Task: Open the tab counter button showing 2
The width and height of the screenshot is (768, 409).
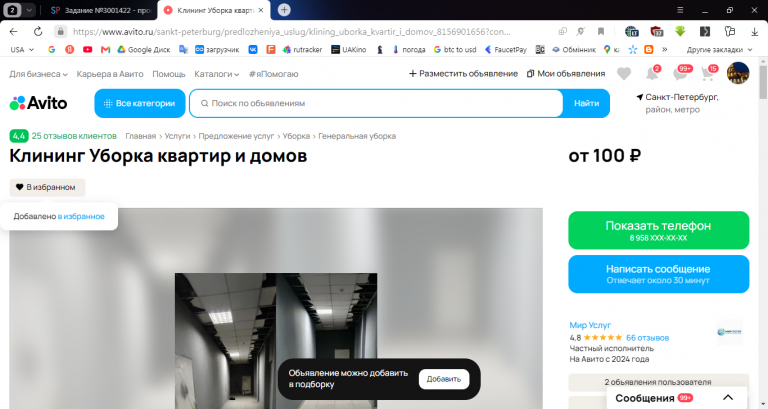Action: click(12, 10)
